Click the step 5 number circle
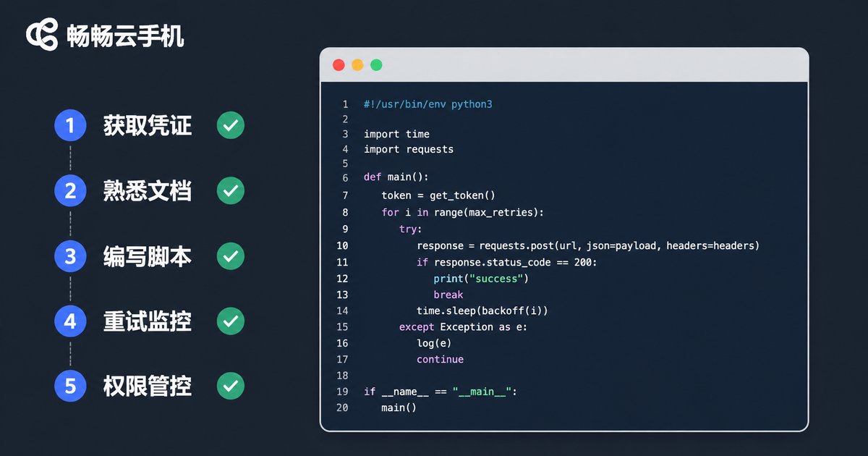 click(x=70, y=386)
